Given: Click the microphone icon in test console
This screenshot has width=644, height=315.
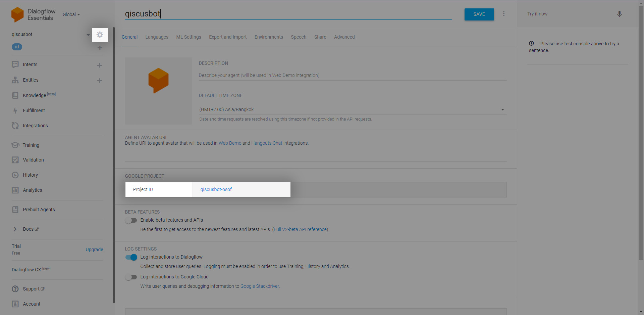Looking at the screenshot, I should [620, 14].
